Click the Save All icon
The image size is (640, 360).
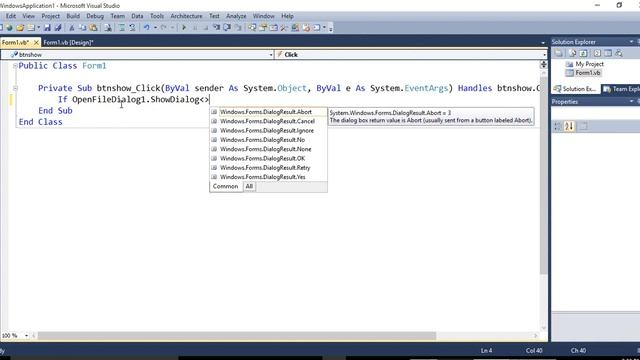pos(58,28)
